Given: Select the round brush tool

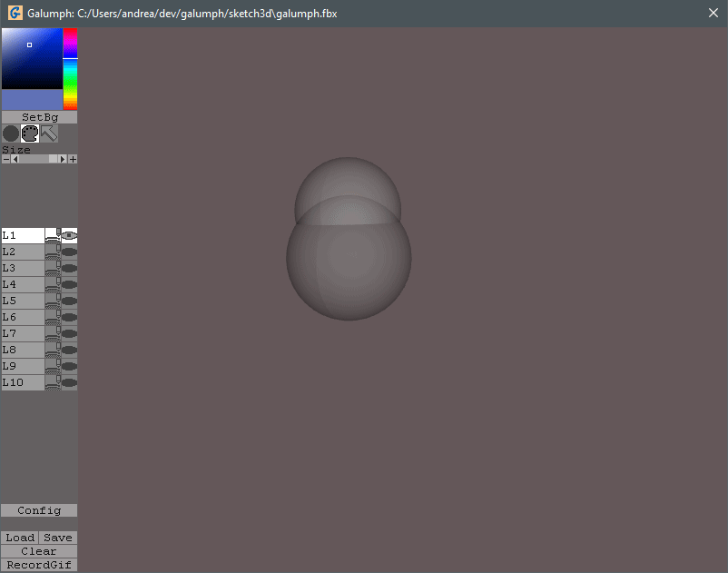Looking at the screenshot, I should 11,133.
